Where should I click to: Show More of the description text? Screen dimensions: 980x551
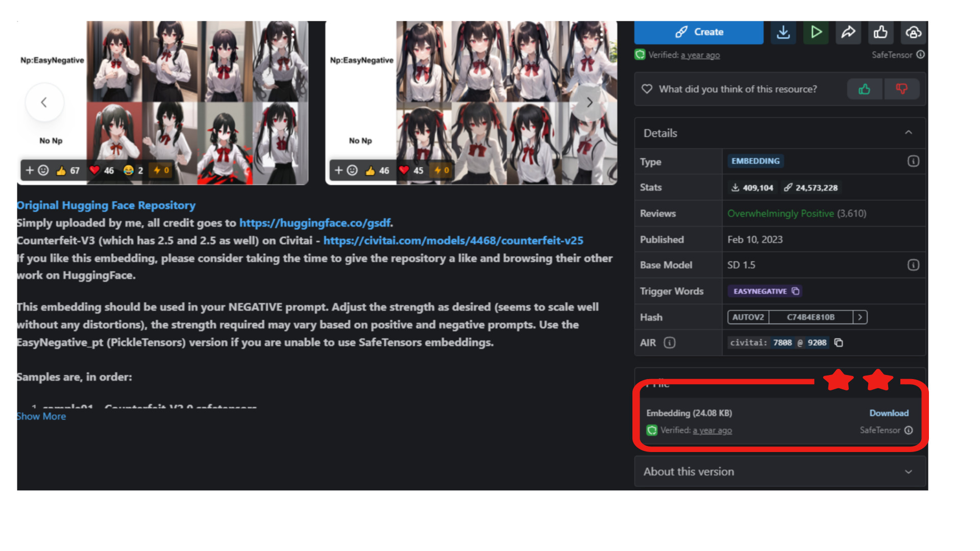[x=41, y=416]
